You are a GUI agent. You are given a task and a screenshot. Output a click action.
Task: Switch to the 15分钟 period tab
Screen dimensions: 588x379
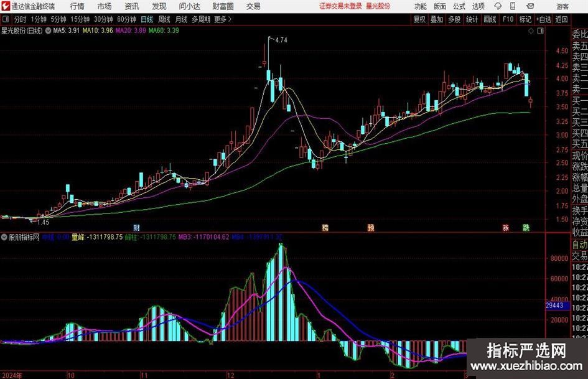tap(80, 19)
